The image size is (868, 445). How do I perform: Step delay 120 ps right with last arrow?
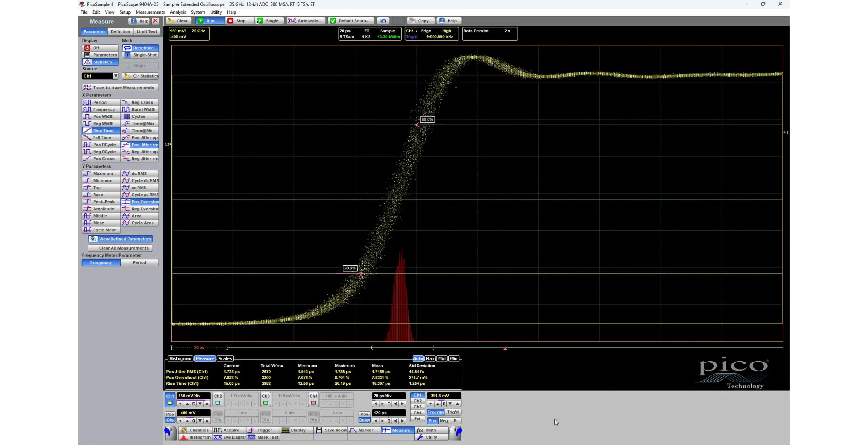tap(402, 421)
